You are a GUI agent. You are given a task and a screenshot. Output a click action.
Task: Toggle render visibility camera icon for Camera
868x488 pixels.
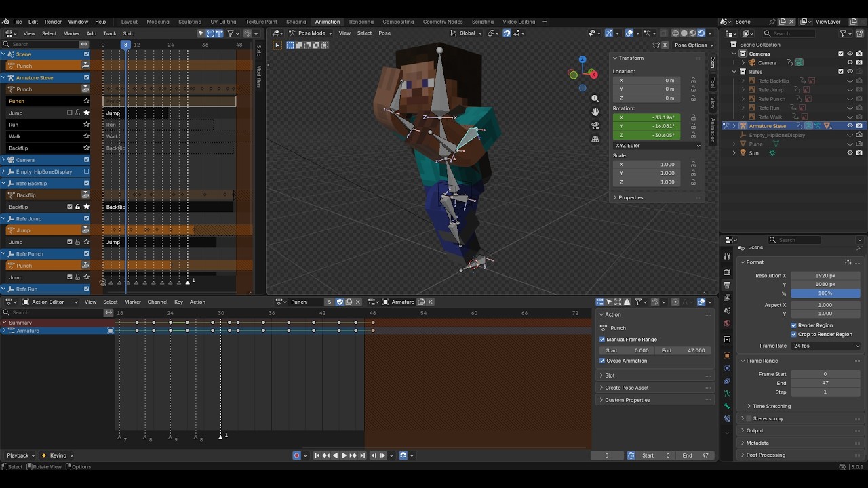click(x=859, y=62)
